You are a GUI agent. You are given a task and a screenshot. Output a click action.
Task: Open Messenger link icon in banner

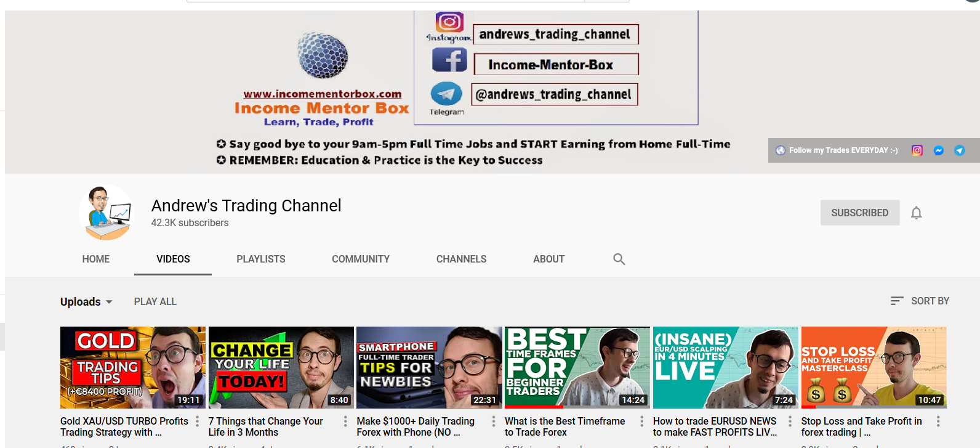[x=938, y=150]
